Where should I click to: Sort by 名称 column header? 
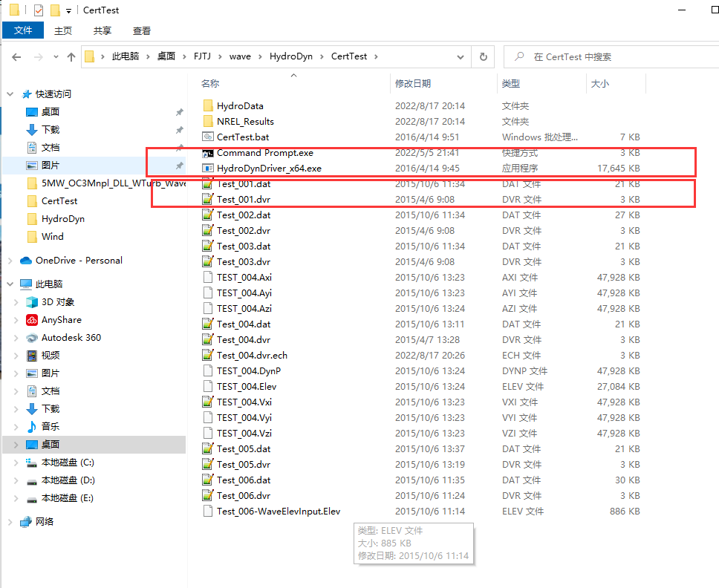210,83
